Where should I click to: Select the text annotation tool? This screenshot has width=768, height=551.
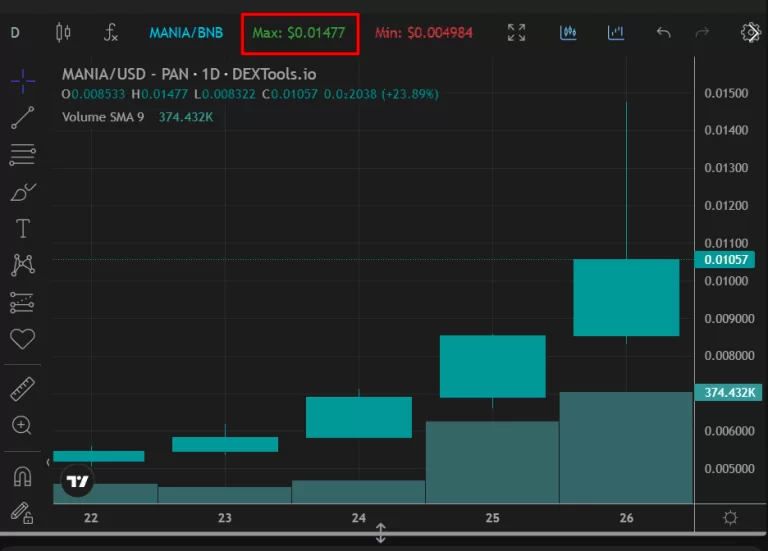pos(22,228)
